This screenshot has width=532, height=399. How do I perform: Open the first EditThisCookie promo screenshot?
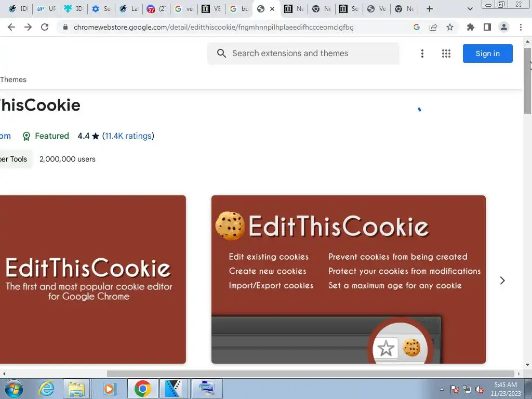[x=93, y=279]
